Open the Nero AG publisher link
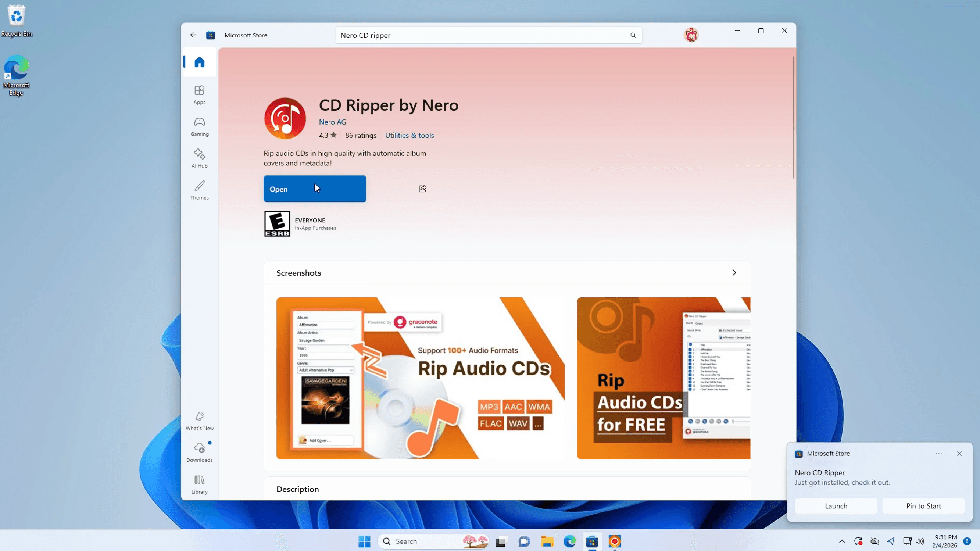The image size is (980, 551). click(332, 122)
